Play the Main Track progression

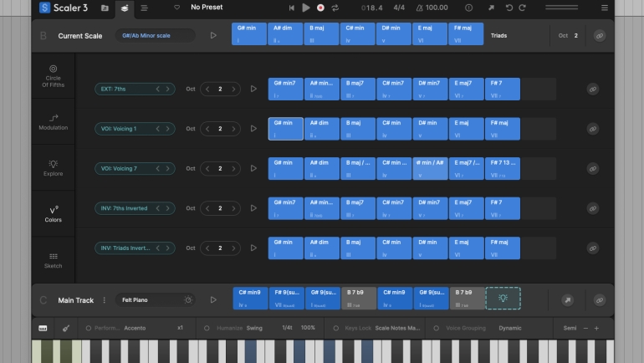click(213, 300)
